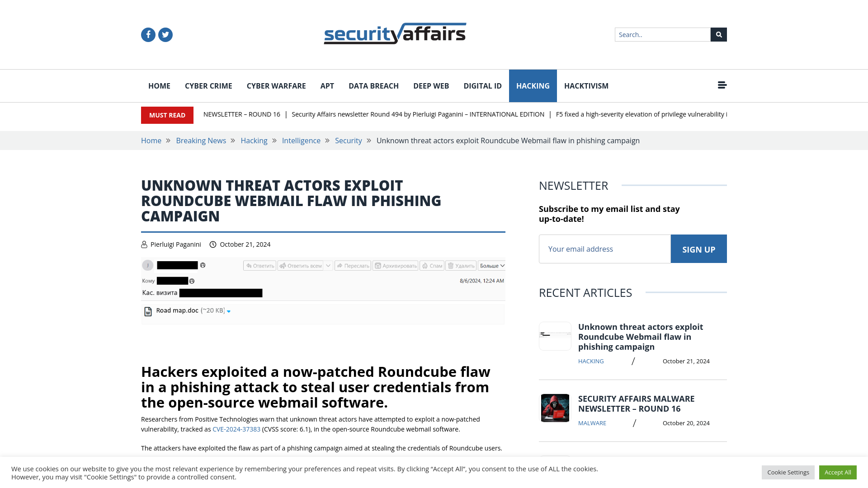Click the hamburger menu icon
The height and width of the screenshot is (488, 868).
pos(722,84)
